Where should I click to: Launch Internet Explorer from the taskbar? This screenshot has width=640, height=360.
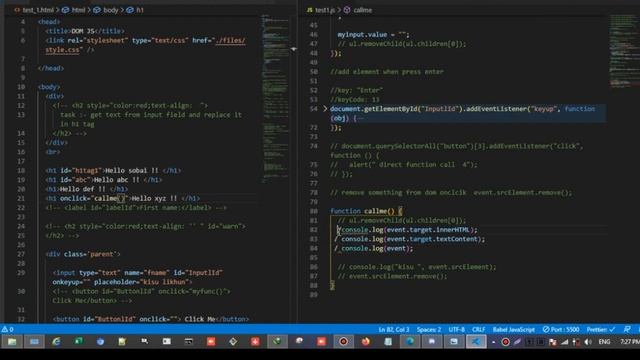(x=56, y=342)
